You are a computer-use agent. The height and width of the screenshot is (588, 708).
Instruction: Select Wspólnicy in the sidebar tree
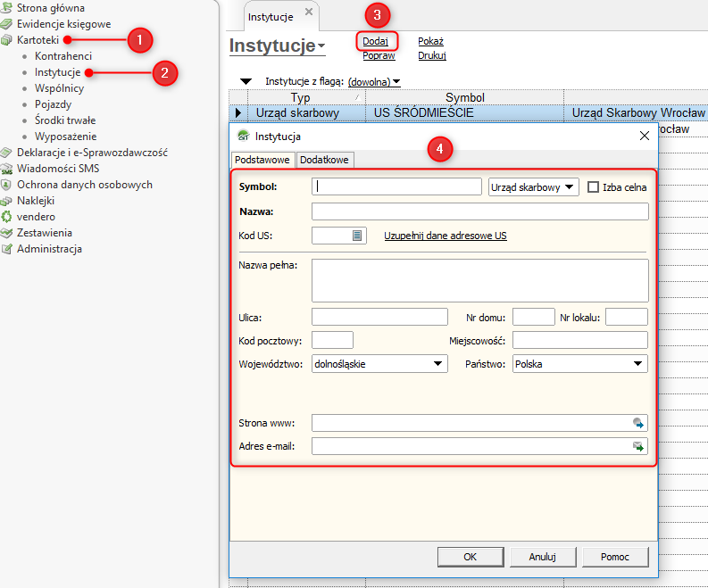pyautogui.click(x=59, y=88)
